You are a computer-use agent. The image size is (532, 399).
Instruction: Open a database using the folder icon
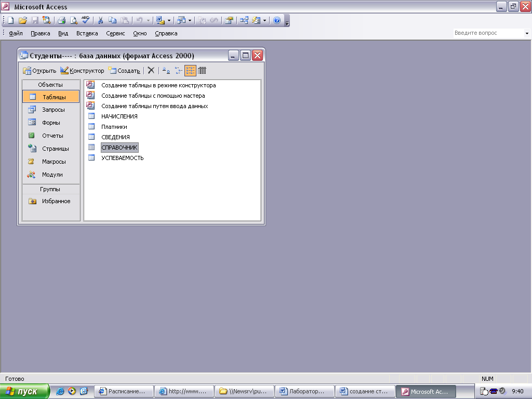pyautogui.click(x=23, y=20)
